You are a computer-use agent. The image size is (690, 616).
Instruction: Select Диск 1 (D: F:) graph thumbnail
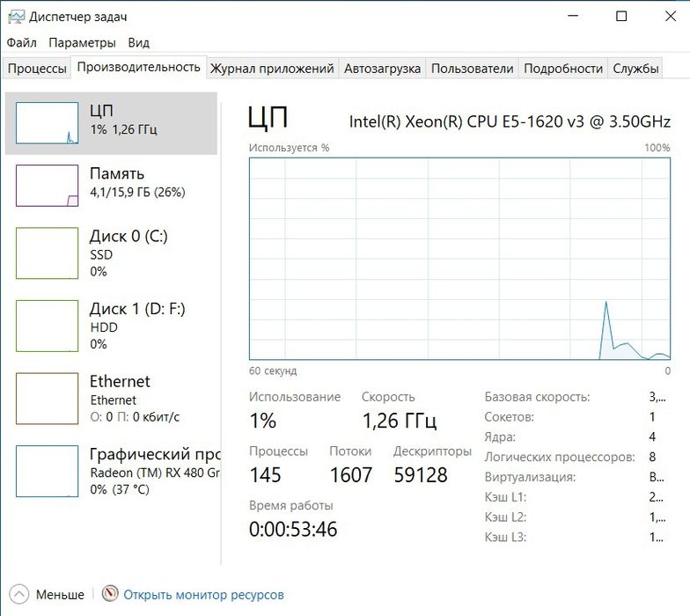tap(48, 326)
